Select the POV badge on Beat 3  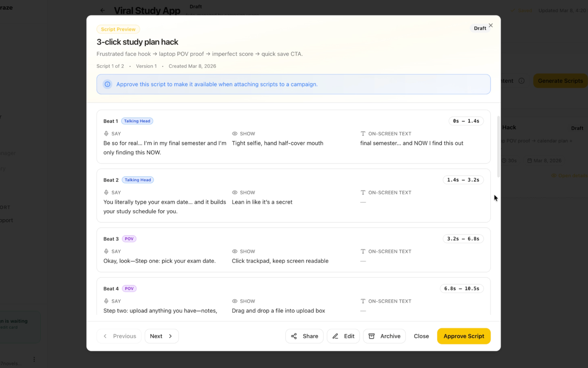pos(129,238)
